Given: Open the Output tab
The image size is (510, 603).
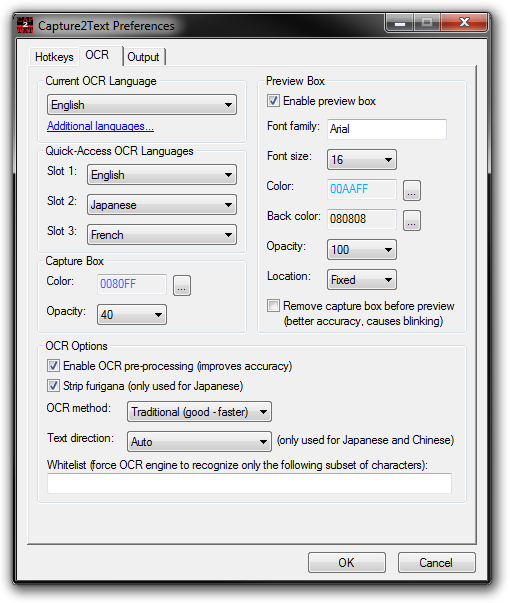Looking at the screenshot, I should pos(144,57).
